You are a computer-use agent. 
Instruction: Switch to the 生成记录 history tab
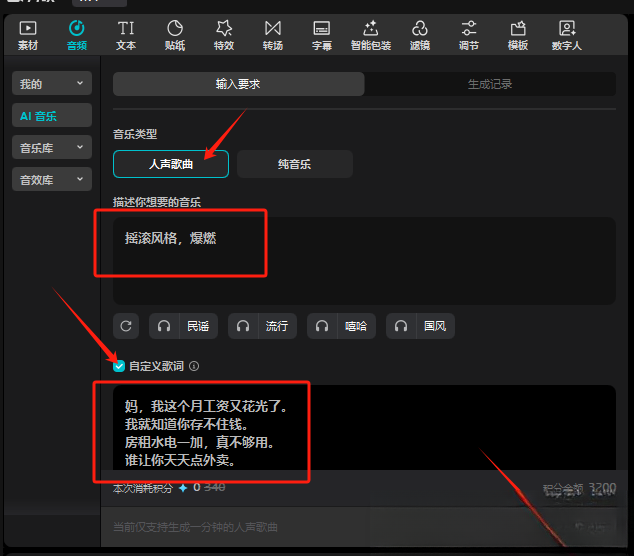pos(490,84)
